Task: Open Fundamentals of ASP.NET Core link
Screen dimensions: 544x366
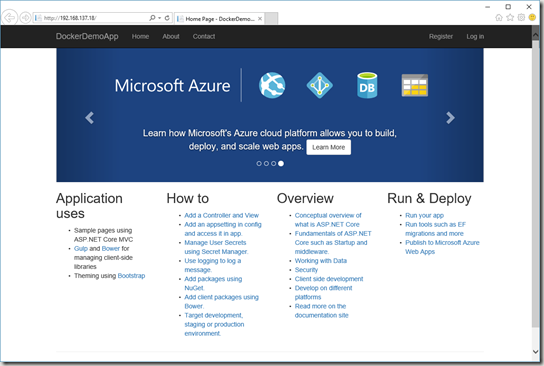Action: (333, 242)
